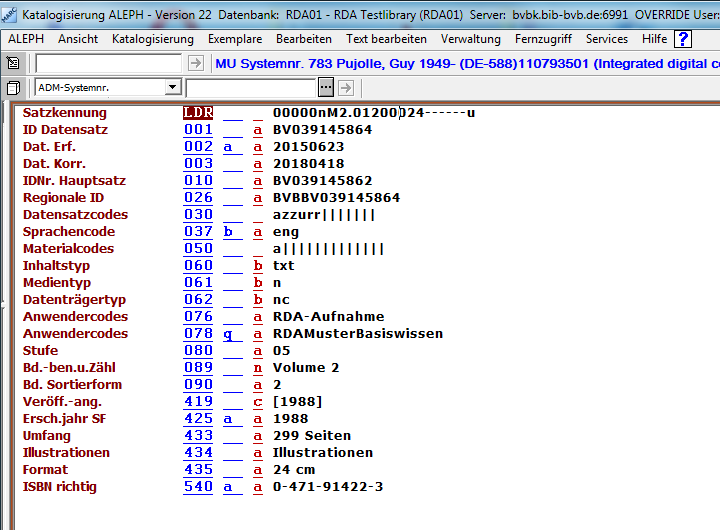This screenshot has width=720, height=530.
Task: Open the Services menu
Action: (x=607, y=39)
